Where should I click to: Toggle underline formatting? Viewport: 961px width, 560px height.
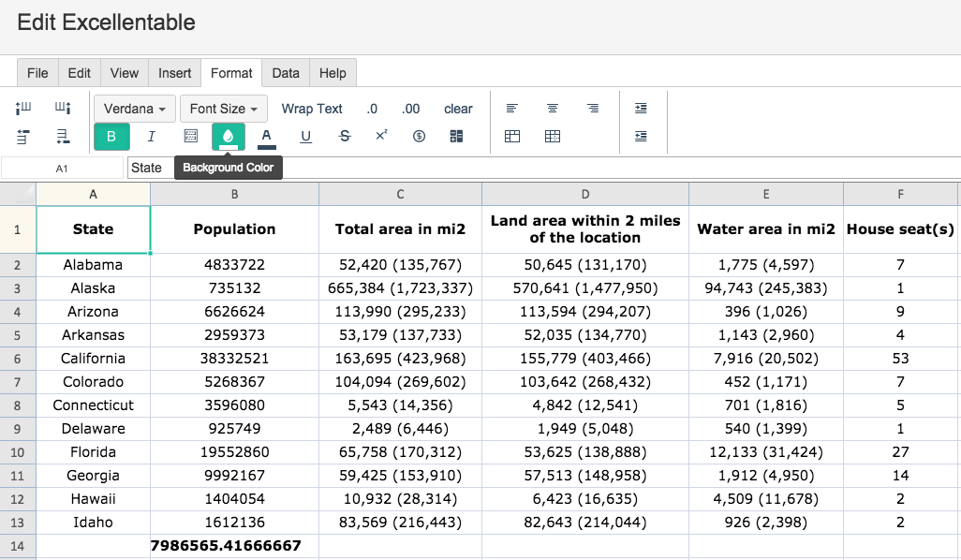(305, 136)
